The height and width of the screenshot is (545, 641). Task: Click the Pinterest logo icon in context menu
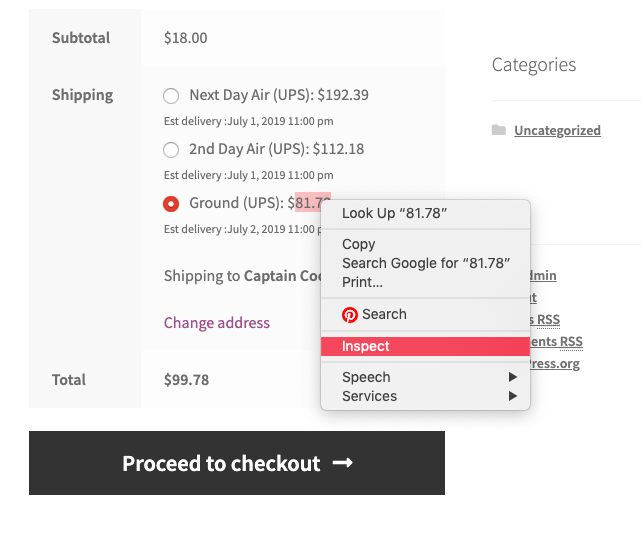[350, 315]
